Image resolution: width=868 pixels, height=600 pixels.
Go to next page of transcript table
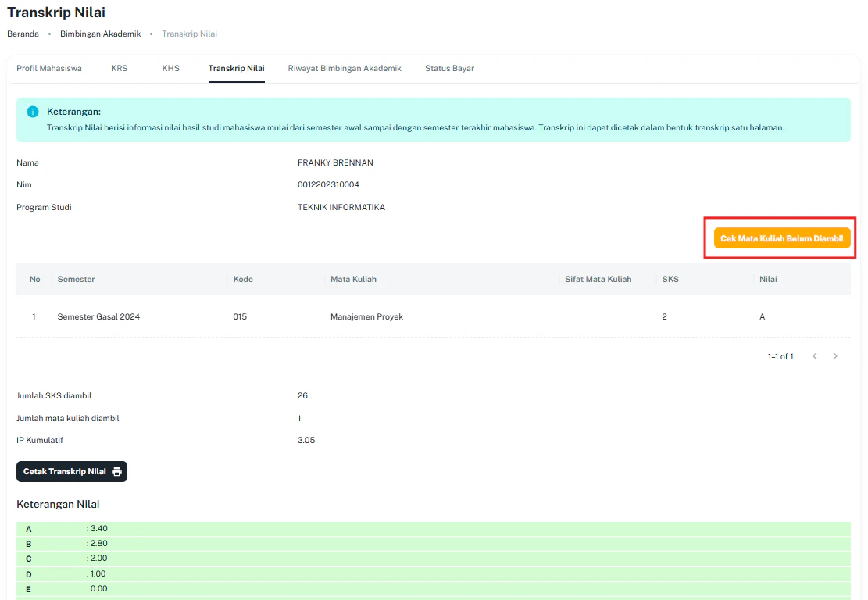pyautogui.click(x=835, y=356)
